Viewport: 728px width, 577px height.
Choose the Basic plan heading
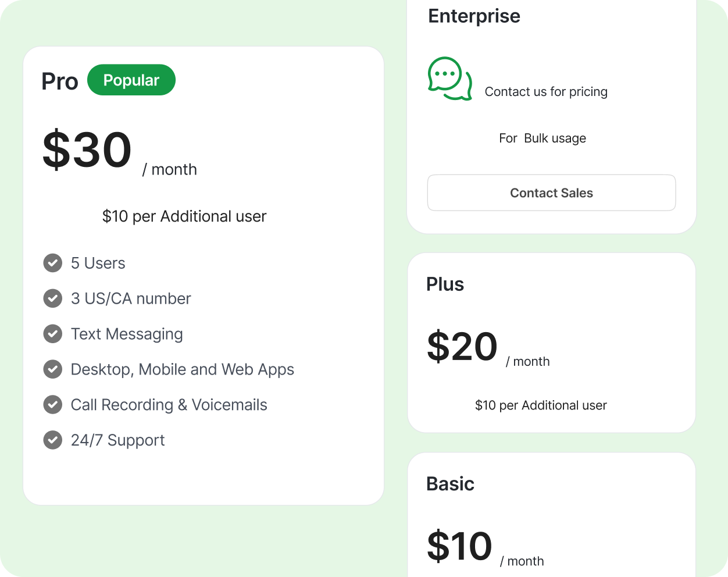pos(450,484)
